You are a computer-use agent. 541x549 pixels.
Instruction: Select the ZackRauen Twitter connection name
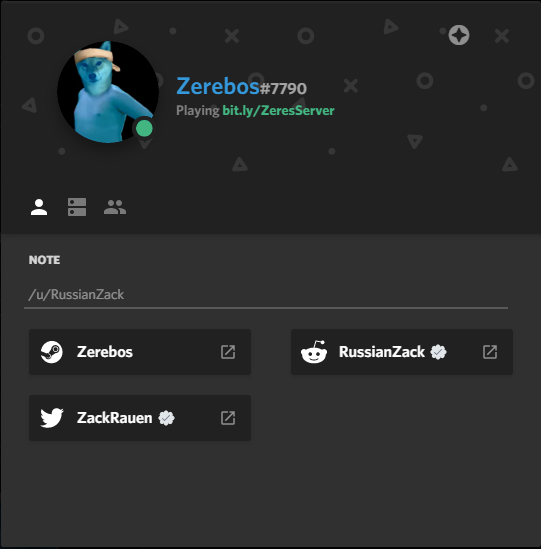tap(115, 418)
